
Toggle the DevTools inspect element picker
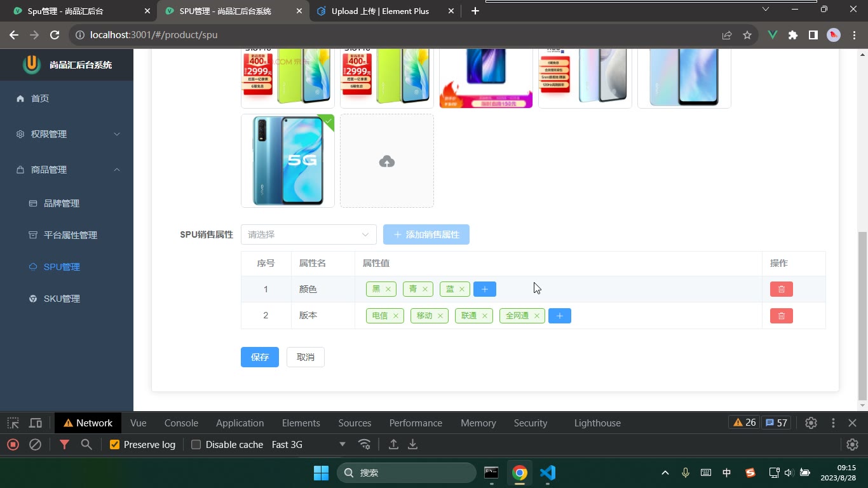(x=13, y=423)
